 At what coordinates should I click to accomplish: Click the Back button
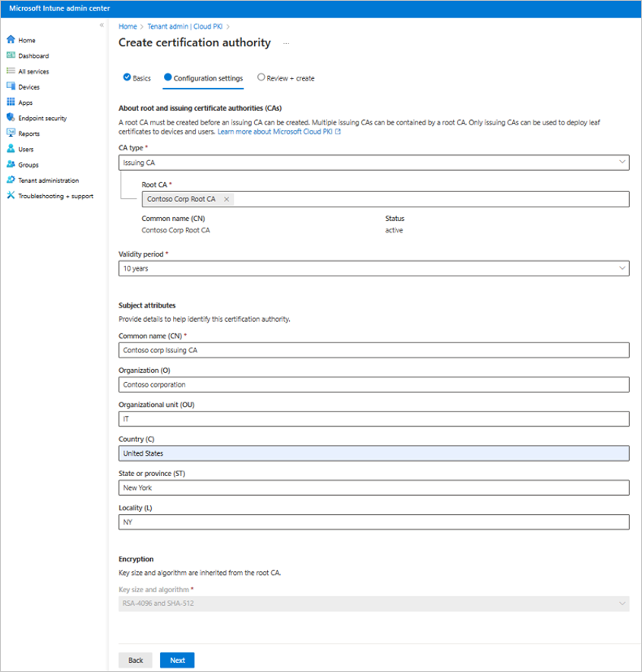[135, 660]
